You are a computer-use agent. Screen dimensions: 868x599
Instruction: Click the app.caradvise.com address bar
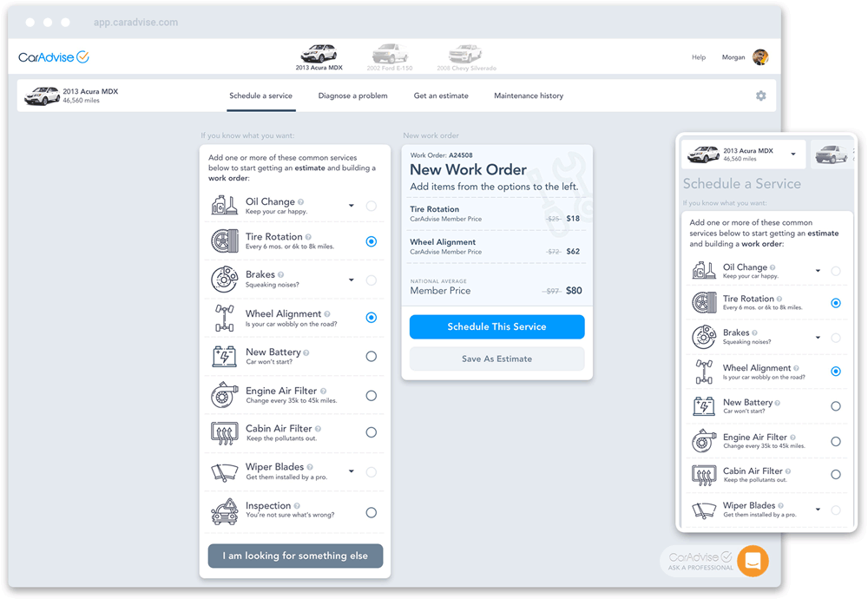[x=135, y=23]
